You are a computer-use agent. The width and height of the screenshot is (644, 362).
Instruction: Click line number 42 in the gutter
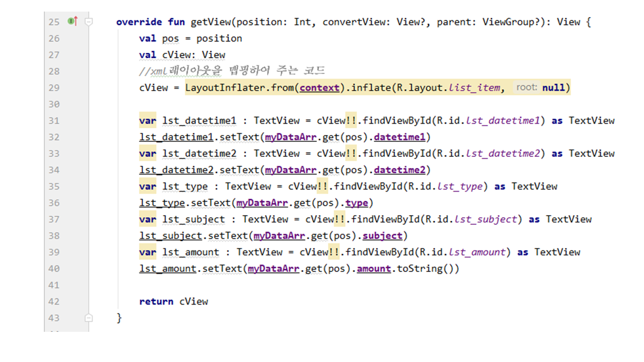point(54,302)
